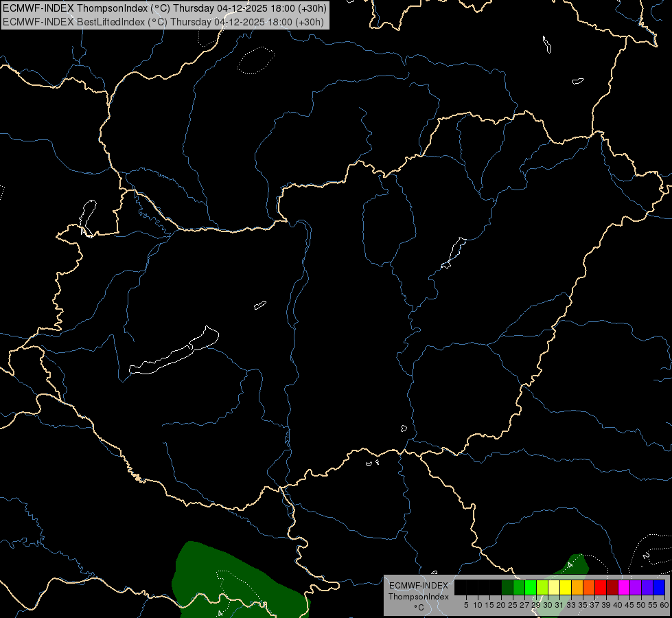Image resolution: width=672 pixels, height=618 pixels.
Task: Click the contour label 2 at right edge
Action: pos(646,556)
